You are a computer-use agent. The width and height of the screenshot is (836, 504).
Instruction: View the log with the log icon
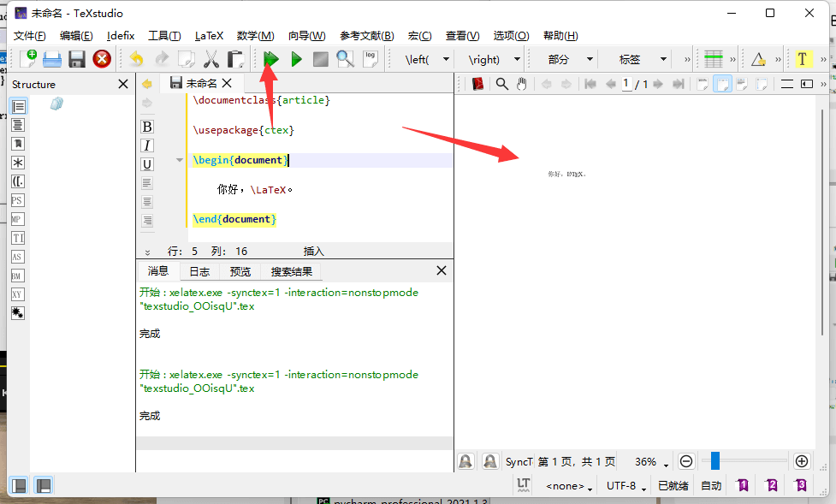click(370, 59)
